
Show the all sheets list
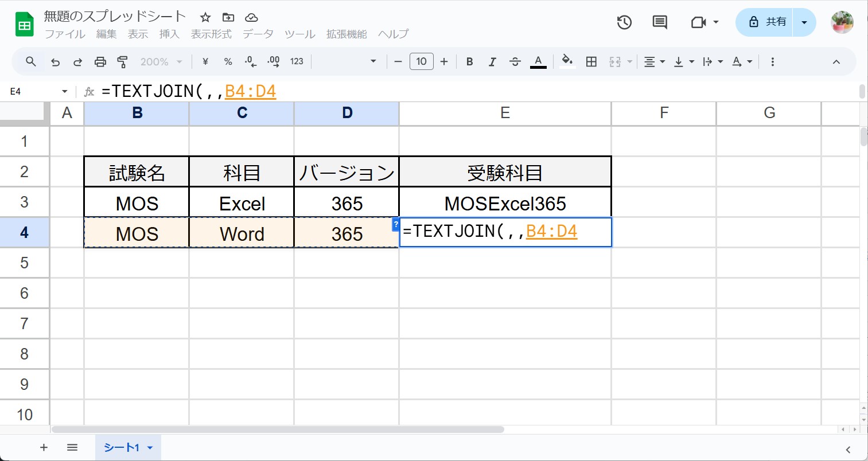pyautogui.click(x=72, y=447)
